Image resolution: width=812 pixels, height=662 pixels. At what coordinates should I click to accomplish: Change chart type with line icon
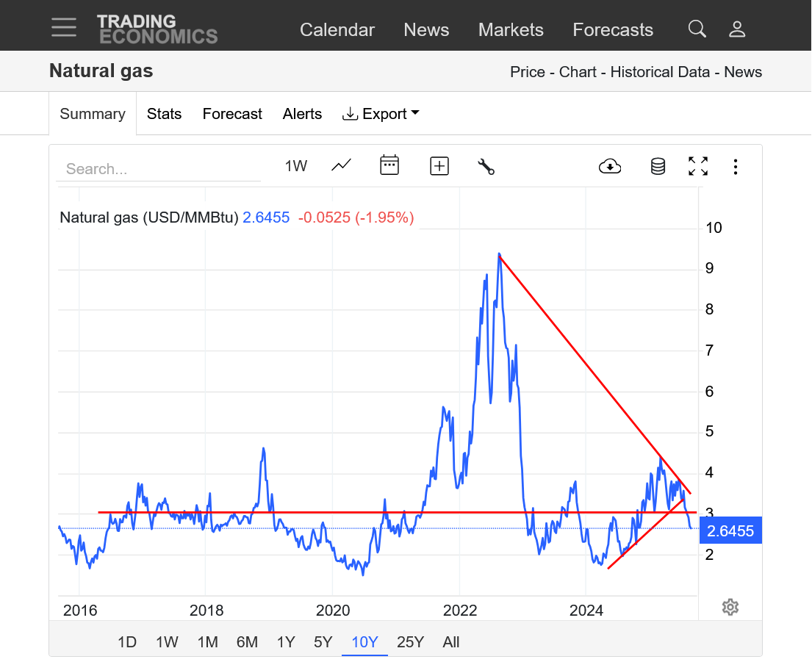point(341,166)
